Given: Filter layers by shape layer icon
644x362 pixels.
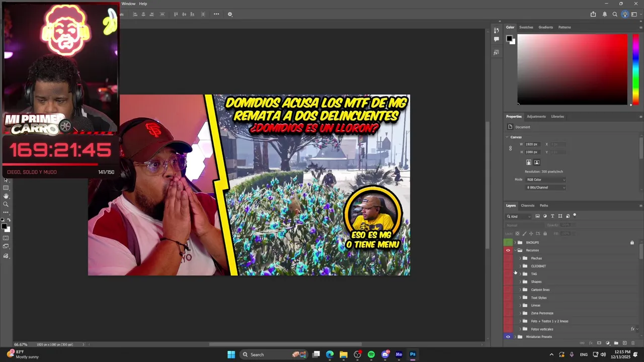Looking at the screenshot, I should click(x=560, y=216).
